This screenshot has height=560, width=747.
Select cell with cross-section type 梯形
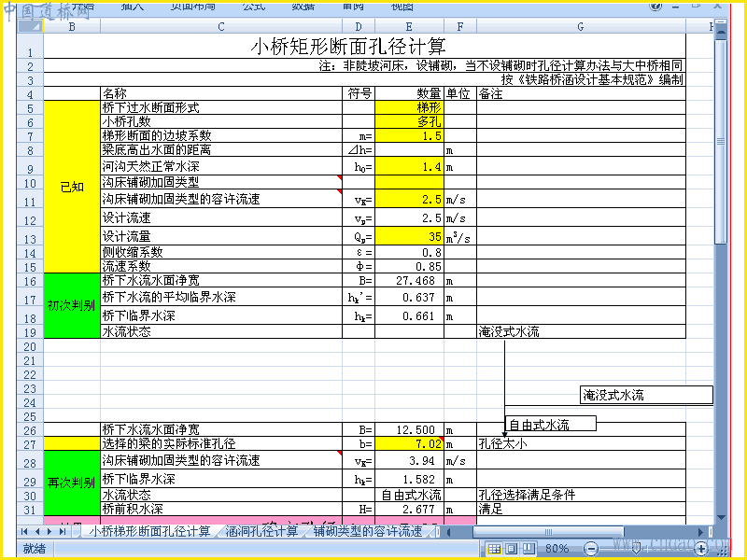[409, 107]
